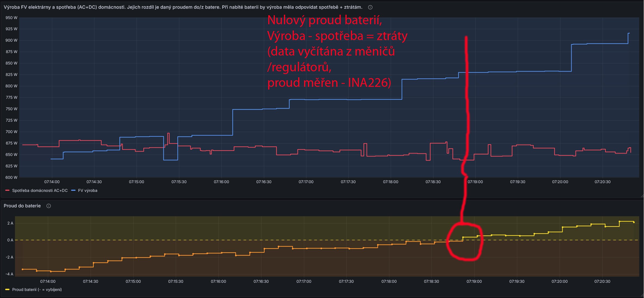The image size is (644, 298).
Task: Click the last yellow data point of battery current
Action: tap(634, 222)
